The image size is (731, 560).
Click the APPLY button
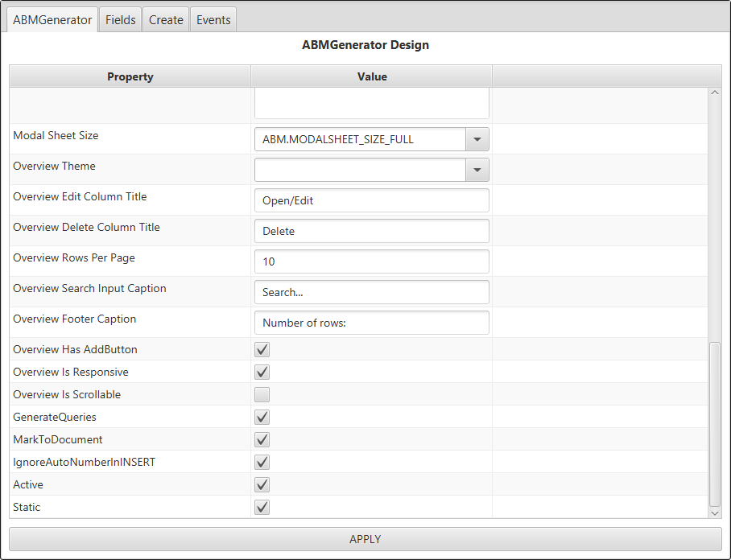pos(365,539)
